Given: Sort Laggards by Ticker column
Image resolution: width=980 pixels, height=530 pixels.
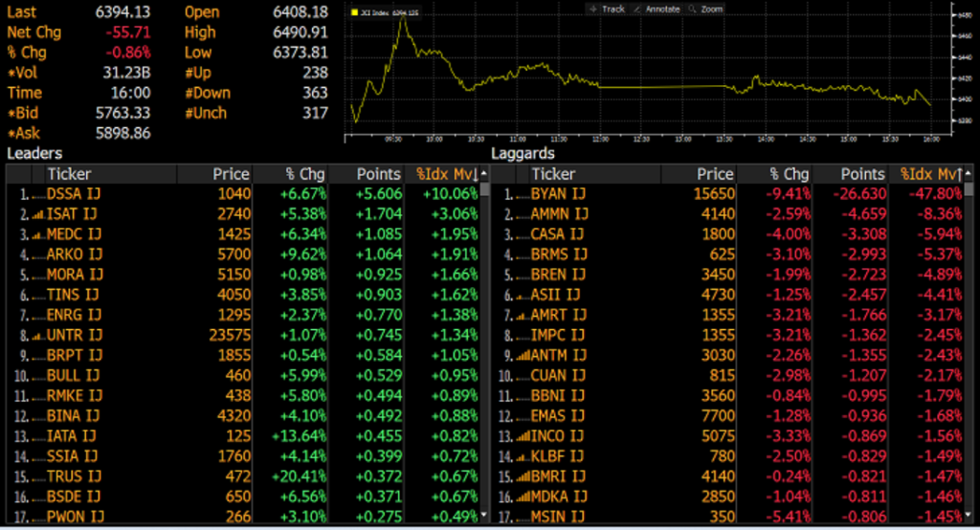Looking at the screenshot, I should pyautogui.click(x=553, y=174).
